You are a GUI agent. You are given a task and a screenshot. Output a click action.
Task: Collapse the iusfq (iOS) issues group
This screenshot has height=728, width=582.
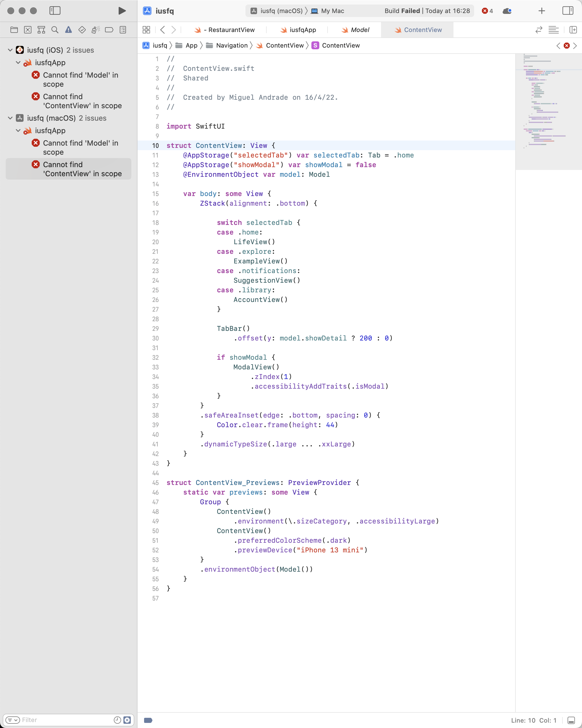coord(10,50)
